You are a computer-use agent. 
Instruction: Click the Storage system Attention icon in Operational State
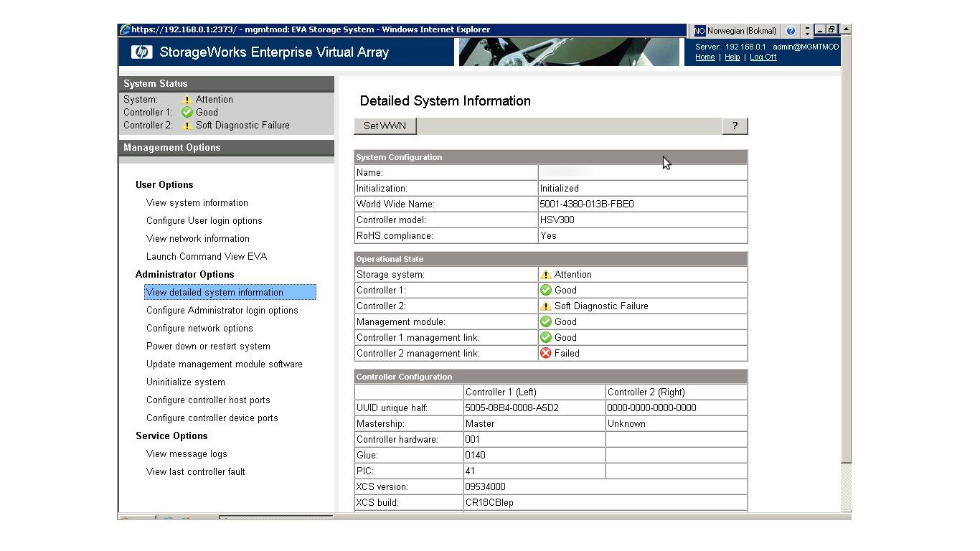(x=546, y=274)
